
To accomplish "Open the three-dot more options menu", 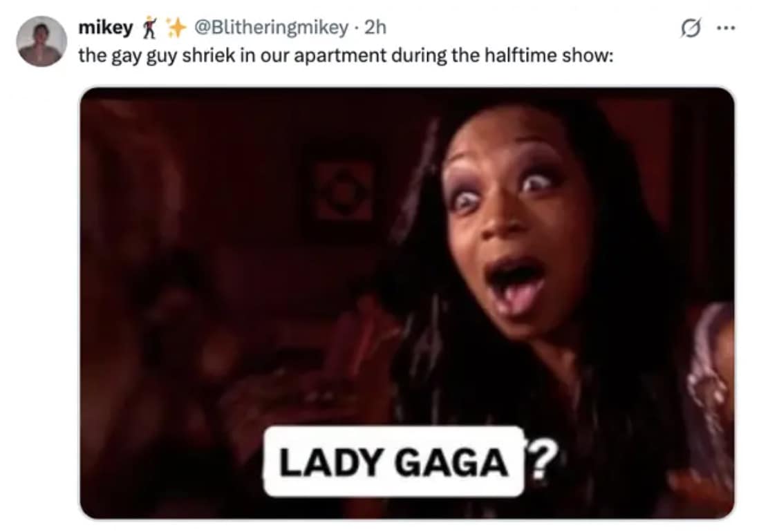I will pyautogui.click(x=726, y=28).
